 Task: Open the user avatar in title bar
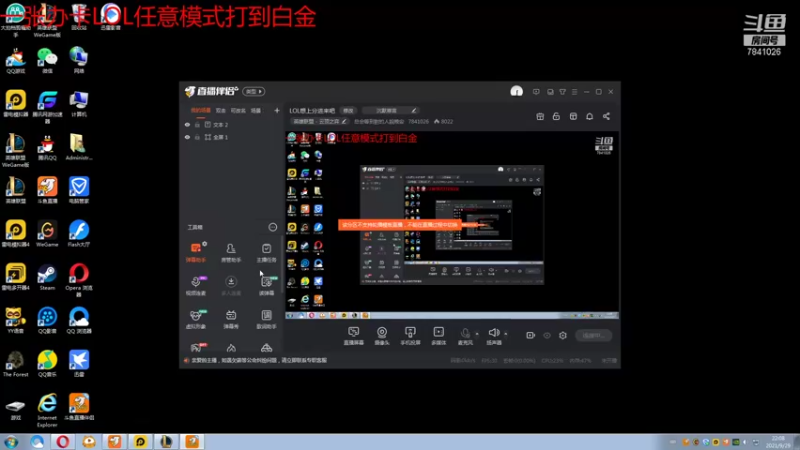coord(516,91)
